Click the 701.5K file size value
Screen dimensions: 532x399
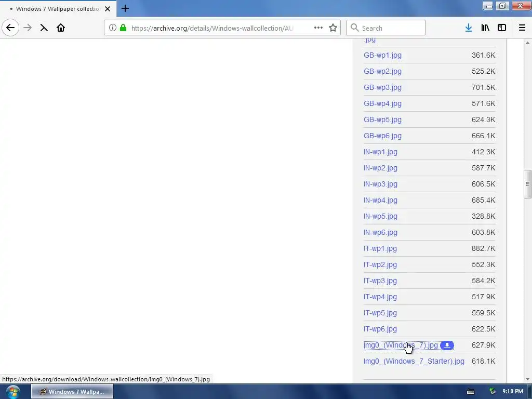[x=483, y=87]
